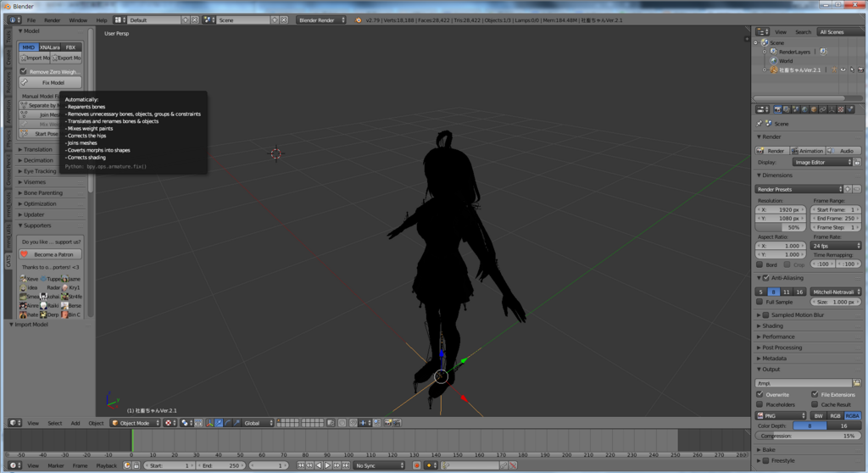
Task: Enable the Placeholders checkbox
Action: 759,404
